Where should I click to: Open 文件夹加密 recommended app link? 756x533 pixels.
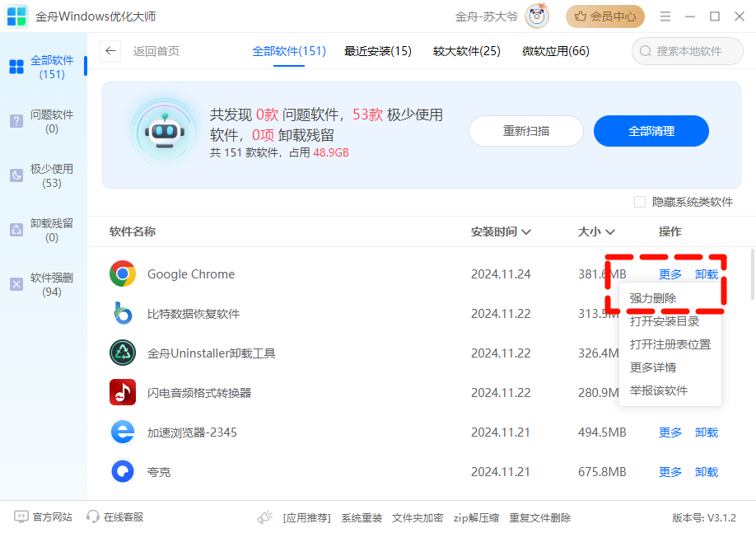[x=418, y=517]
